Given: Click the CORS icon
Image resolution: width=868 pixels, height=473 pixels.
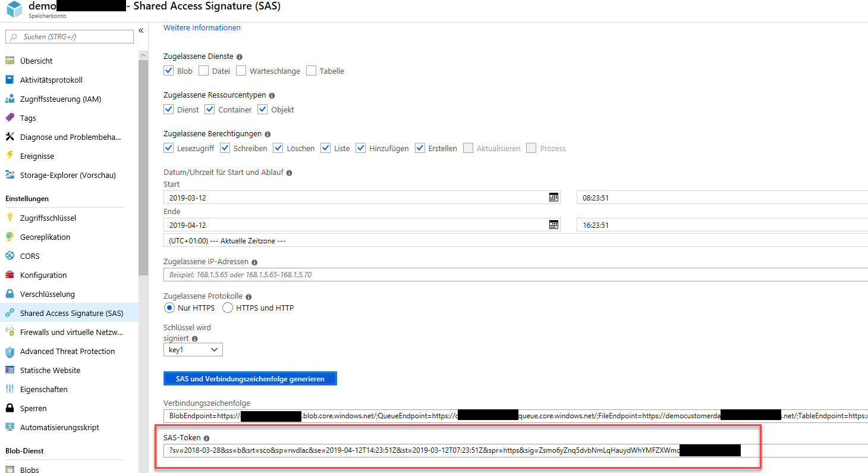Looking at the screenshot, I should point(10,256).
